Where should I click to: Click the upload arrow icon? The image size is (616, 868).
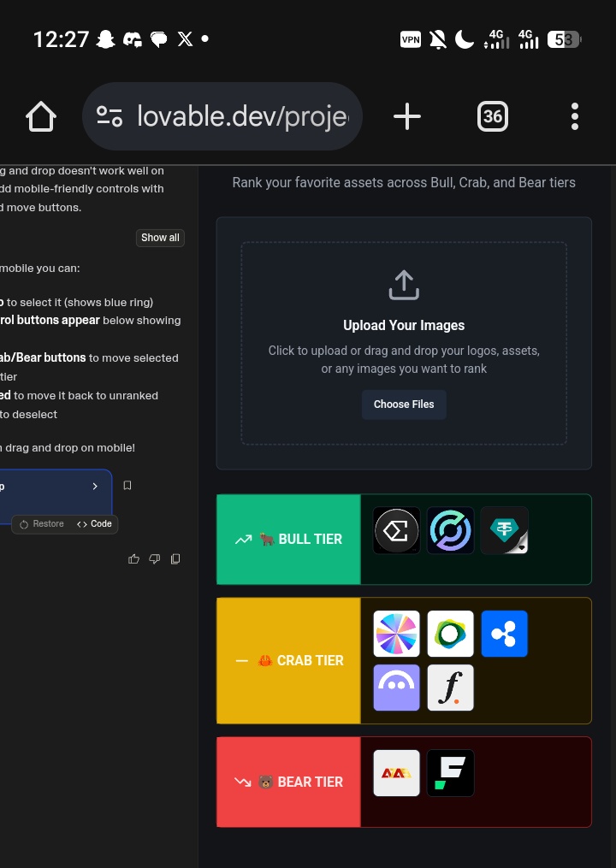(404, 285)
